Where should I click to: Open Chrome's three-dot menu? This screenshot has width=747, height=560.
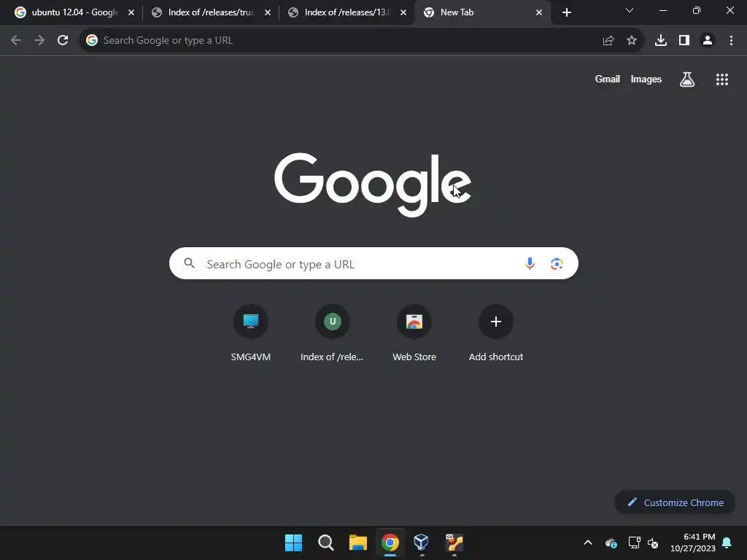[731, 41]
